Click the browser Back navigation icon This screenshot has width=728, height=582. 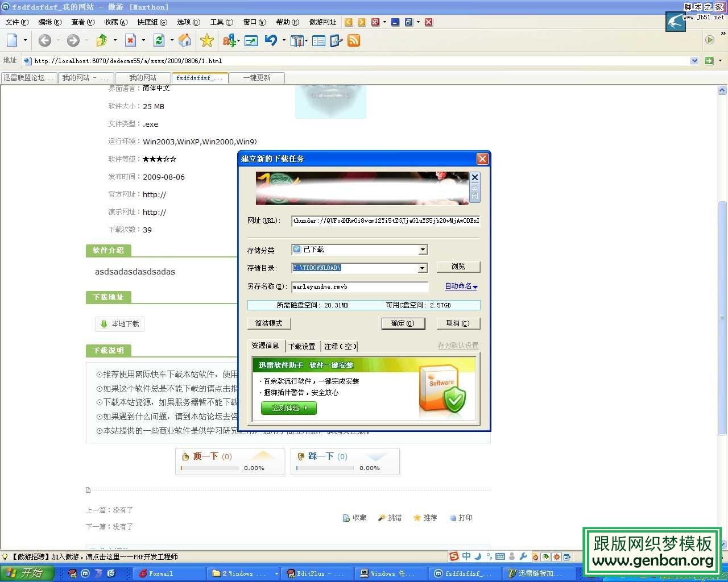(x=44, y=40)
